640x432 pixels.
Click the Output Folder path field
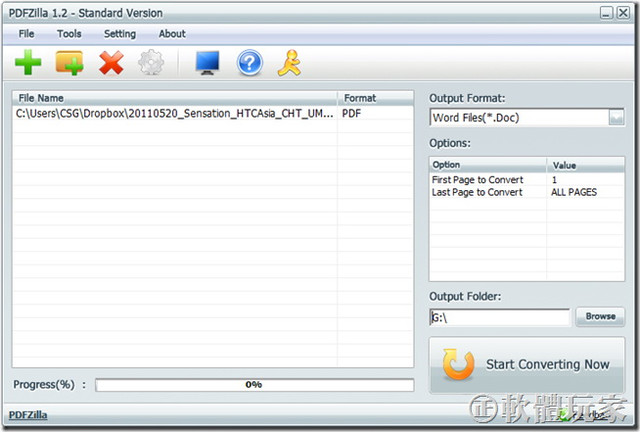500,317
